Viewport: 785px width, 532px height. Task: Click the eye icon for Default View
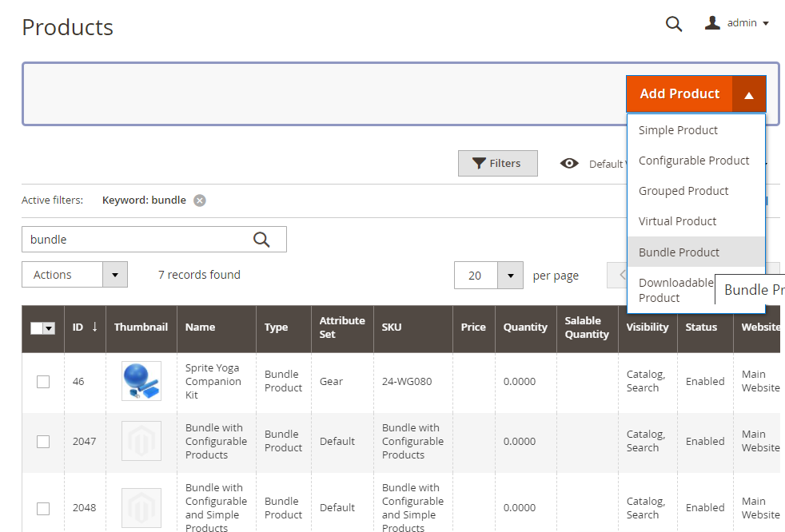point(569,164)
